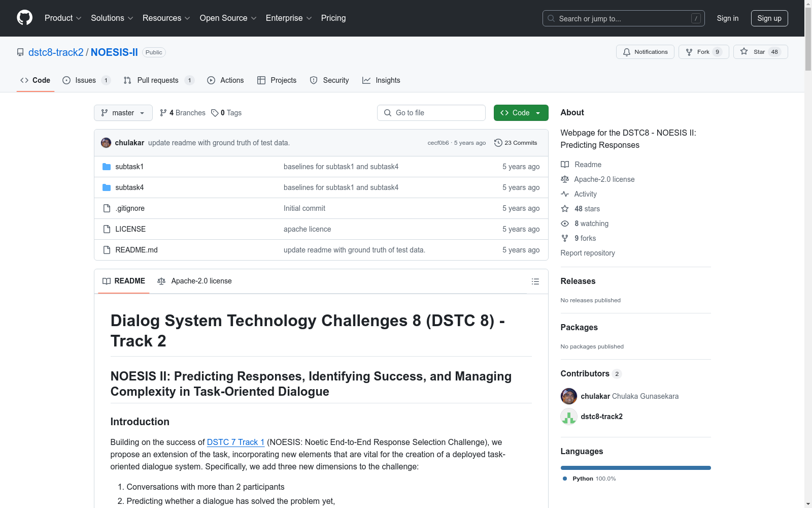Screen dimensions: 812x508
Task: Expand the Product menu
Action: click(x=63, y=18)
